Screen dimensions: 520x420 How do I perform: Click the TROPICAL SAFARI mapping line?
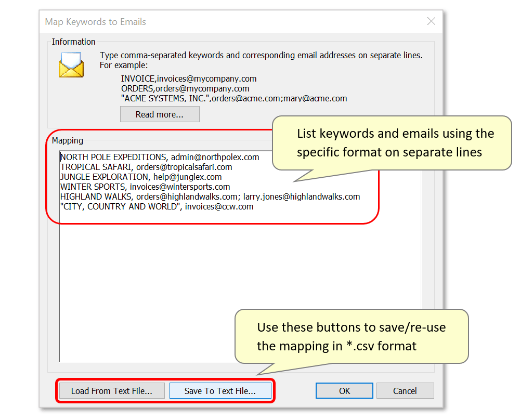click(146, 167)
